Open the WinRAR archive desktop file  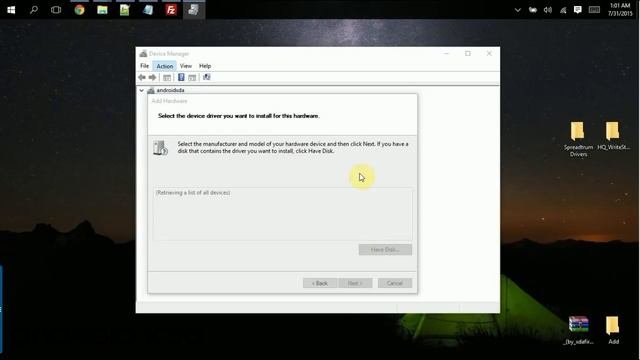point(578,330)
